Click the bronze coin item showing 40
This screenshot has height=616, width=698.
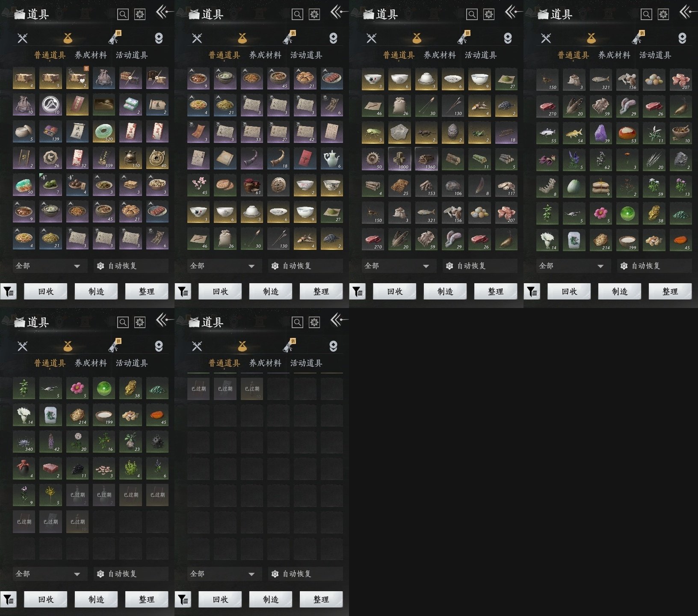[x=157, y=158]
